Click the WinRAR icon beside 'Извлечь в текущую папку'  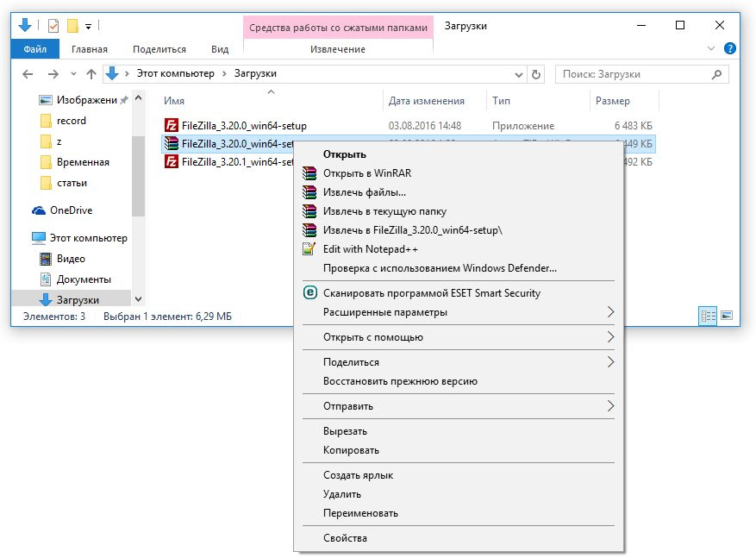click(x=309, y=211)
